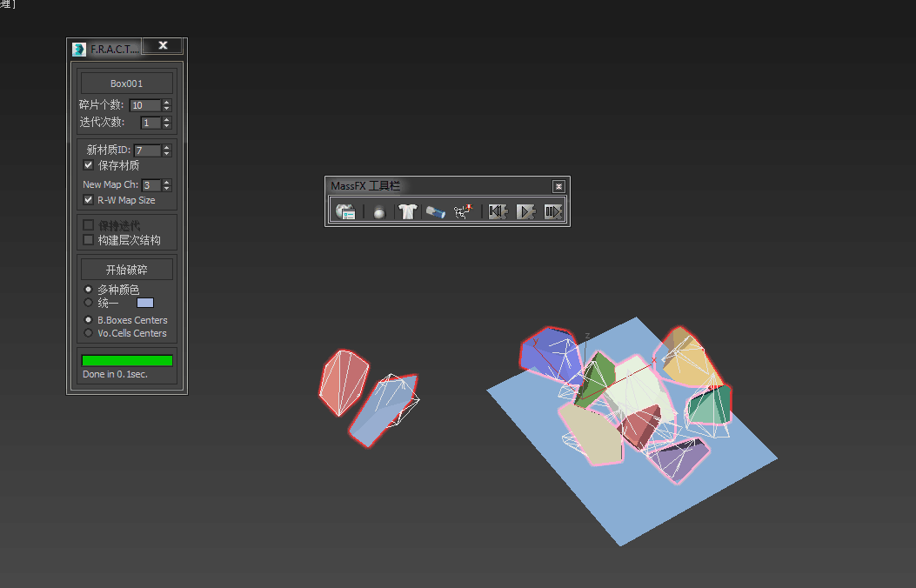Choose Vo.Cells Centers radio option

click(x=88, y=333)
